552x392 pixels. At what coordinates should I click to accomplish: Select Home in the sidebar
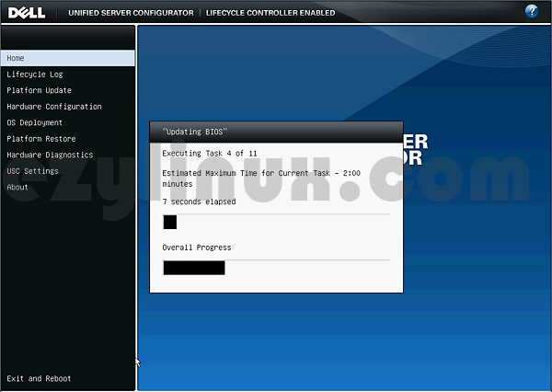click(67, 58)
